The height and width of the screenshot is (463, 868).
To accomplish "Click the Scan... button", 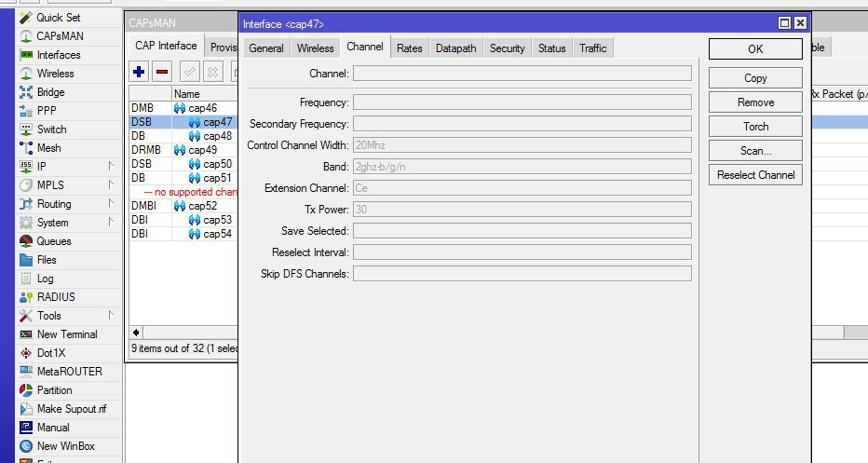I will (x=755, y=151).
